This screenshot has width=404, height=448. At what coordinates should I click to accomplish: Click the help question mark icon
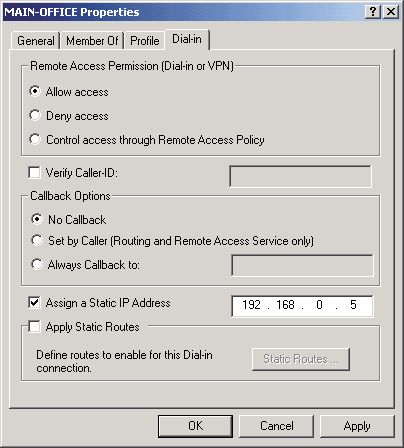coord(373,12)
